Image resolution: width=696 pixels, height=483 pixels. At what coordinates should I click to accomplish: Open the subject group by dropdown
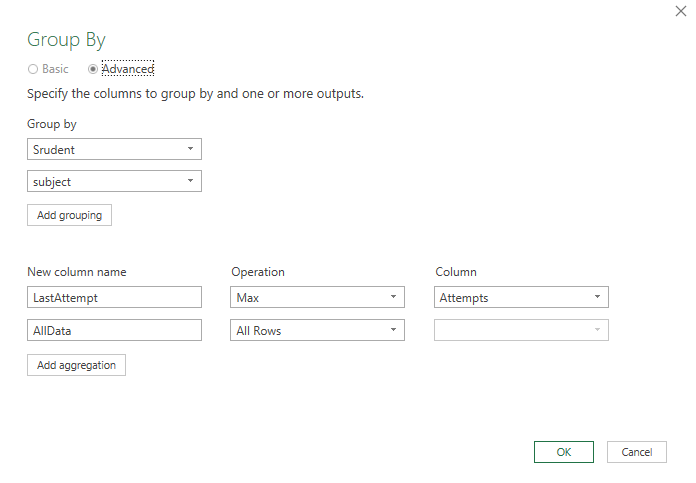click(x=115, y=181)
